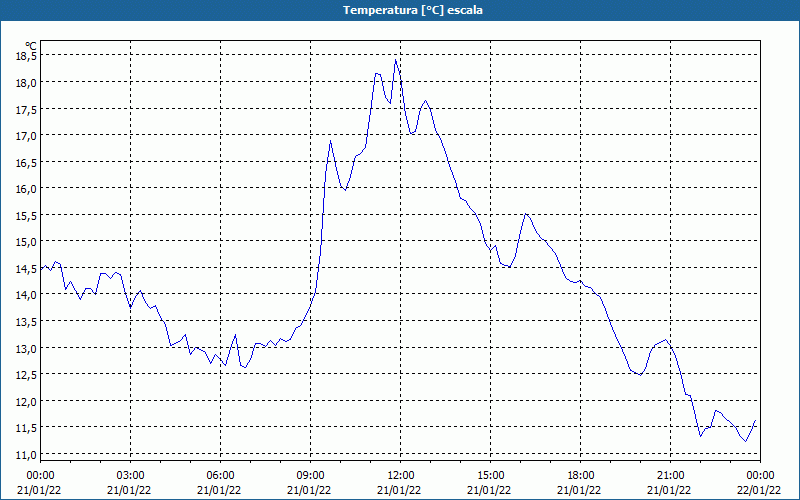Select the 16,0 y-axis value

tap(27, 189)
